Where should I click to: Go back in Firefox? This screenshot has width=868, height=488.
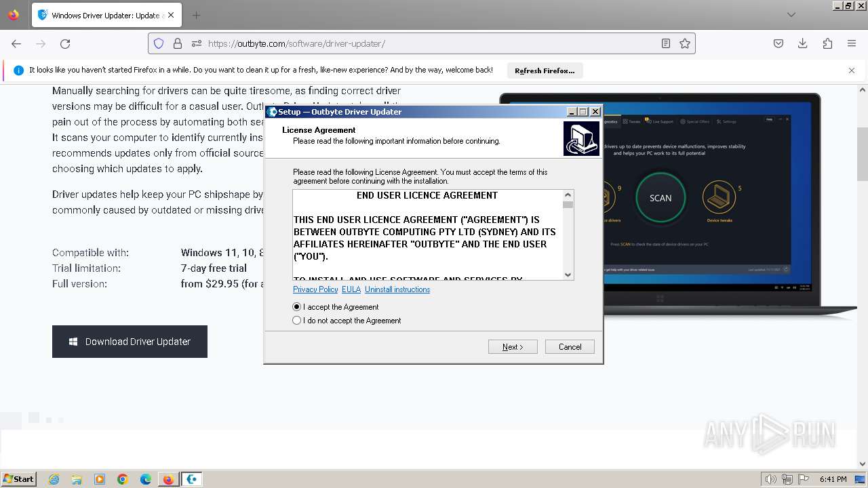click(16, 43)
